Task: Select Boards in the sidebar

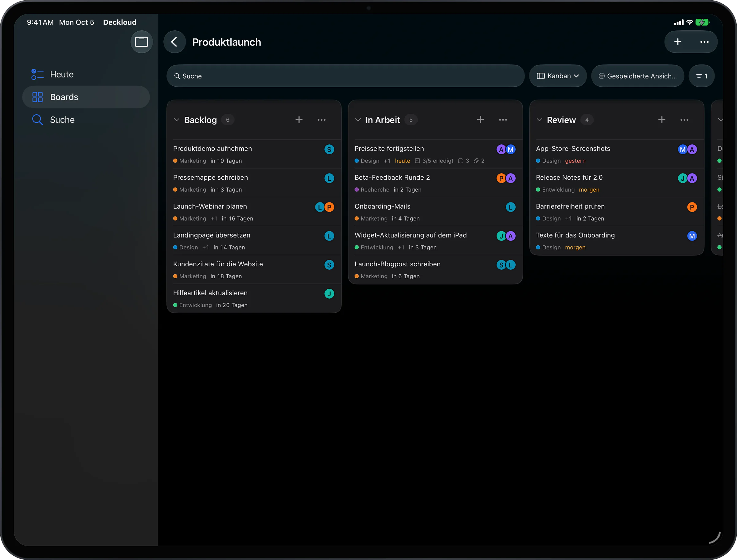Action: pyautogui.click(x=86, y=97)
